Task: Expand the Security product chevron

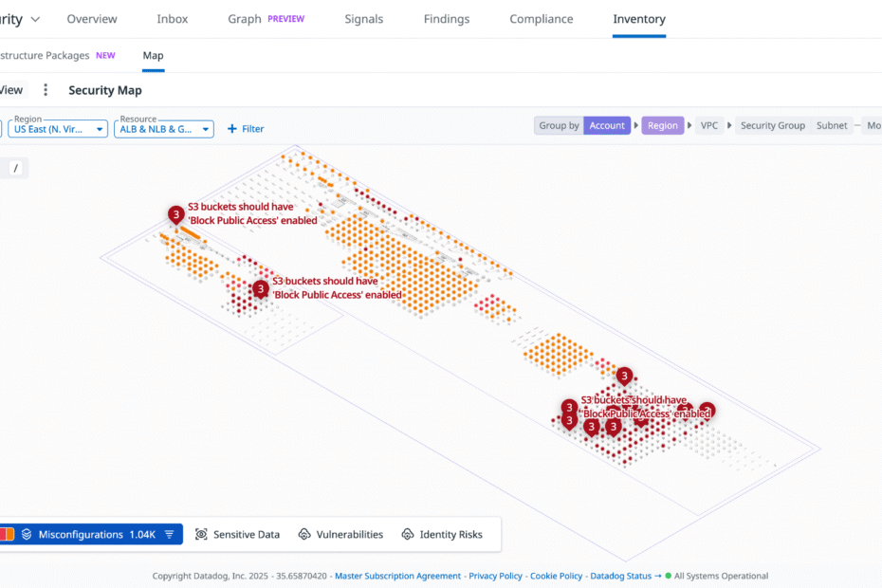Action: pos(35,20)
